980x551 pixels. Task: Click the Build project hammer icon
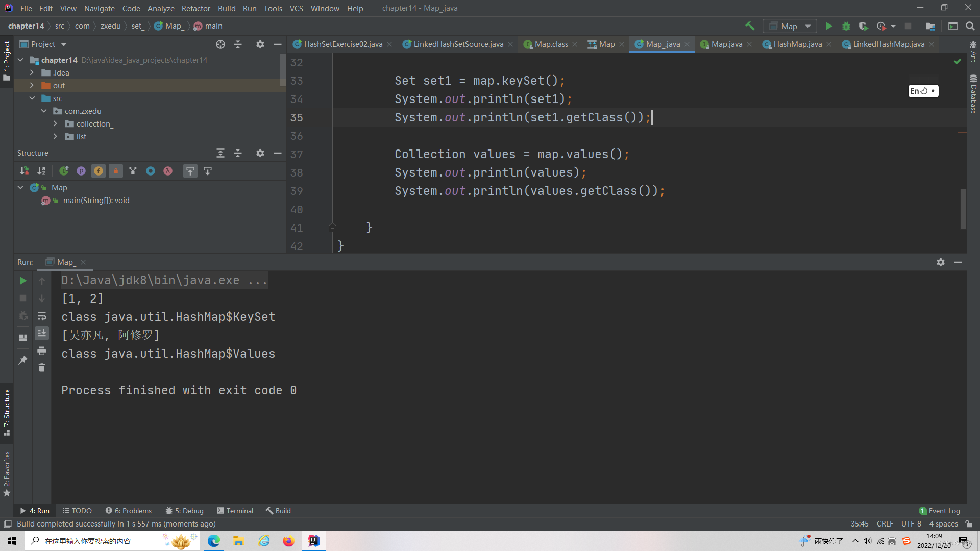pyautogui.click(x=750, y=26)
